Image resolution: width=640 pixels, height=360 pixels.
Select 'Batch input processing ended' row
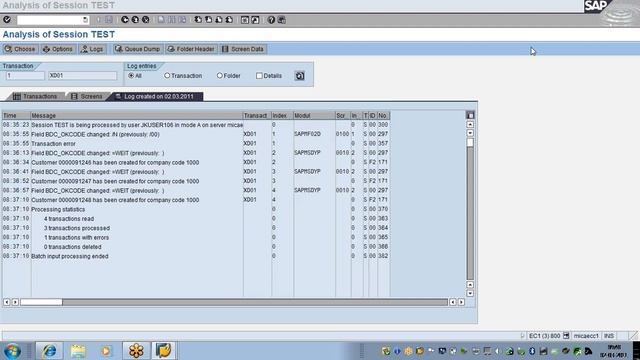(196, 256)
